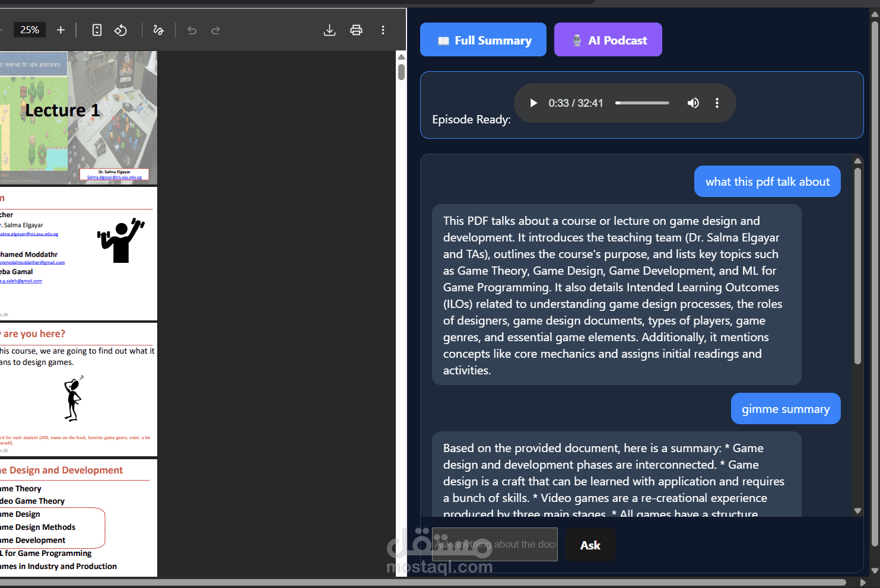Play the AI podcast episode
880x588 pixels.
click(533, 103)
